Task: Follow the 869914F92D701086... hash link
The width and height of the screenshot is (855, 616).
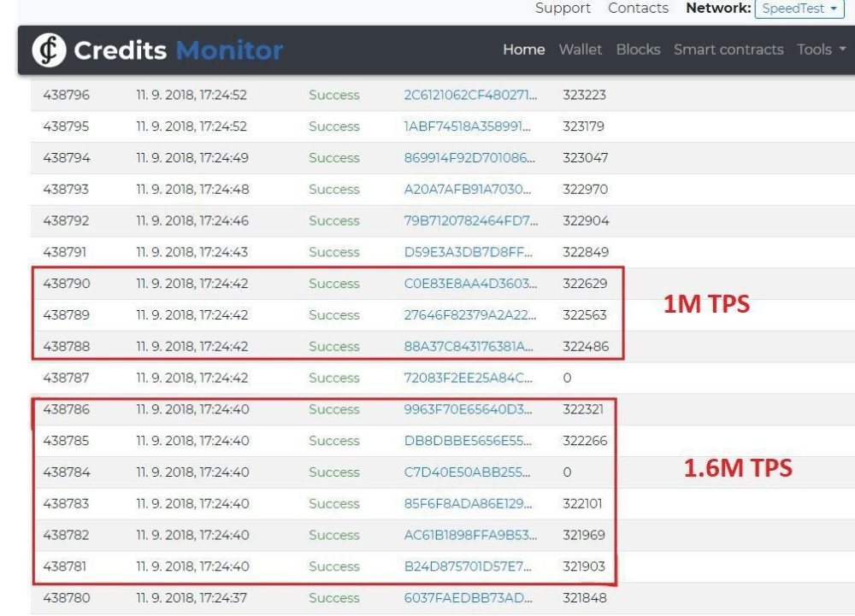Action: [x=469, y=158]
